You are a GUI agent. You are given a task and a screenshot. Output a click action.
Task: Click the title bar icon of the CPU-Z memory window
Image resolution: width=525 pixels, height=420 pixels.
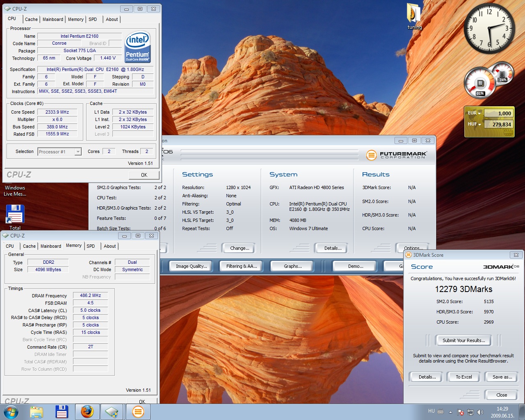click(5, 236)
